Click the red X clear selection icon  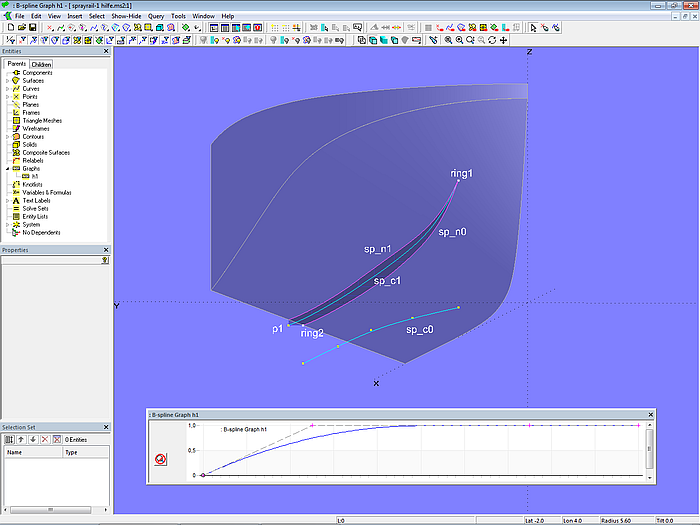(43, 439)
